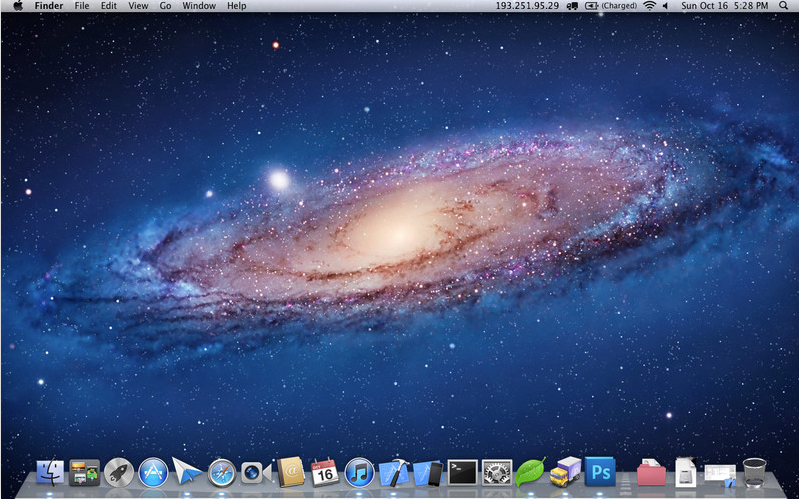Launch Sparrow mail paper-plane icon
The width and height of the screenshot is (799, 499).
click(x=187, y=471)
